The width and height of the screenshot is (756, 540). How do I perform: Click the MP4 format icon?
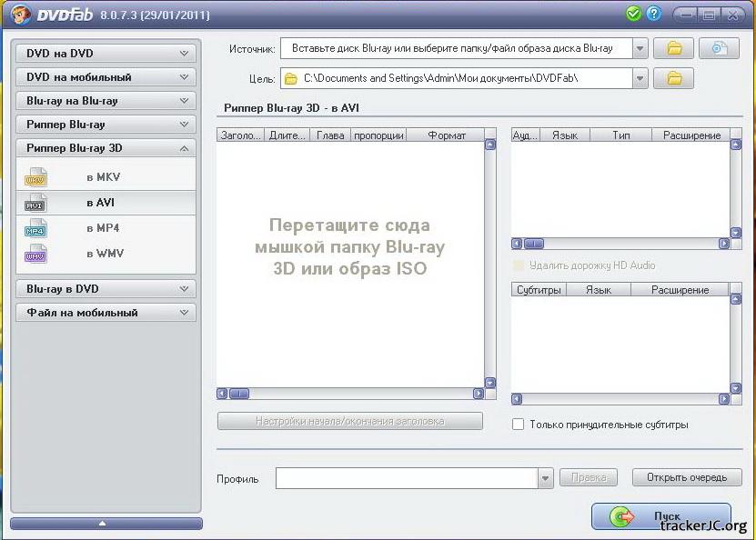pos(35,228)
